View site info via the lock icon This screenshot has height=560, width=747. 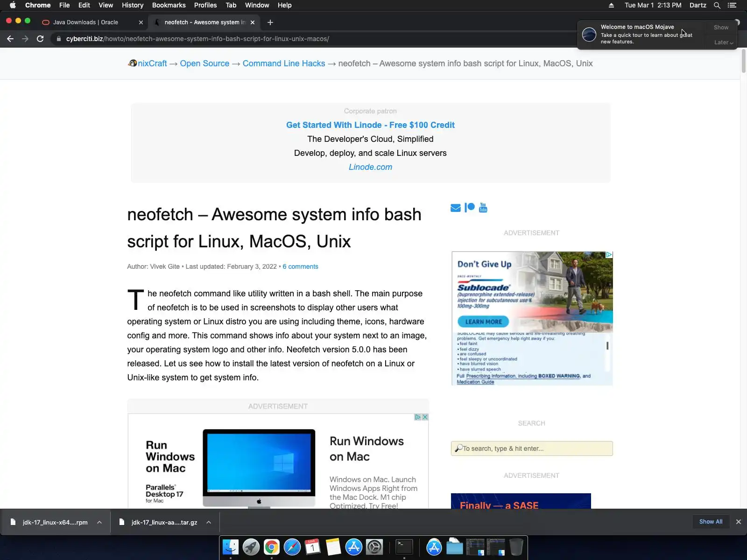pyautogui.click(x=58, y=39)
